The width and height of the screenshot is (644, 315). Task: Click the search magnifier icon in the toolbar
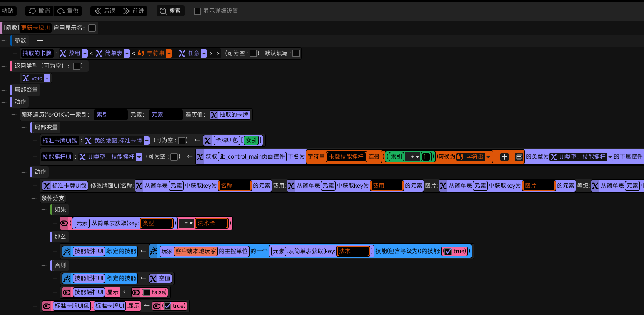(163, 11)
